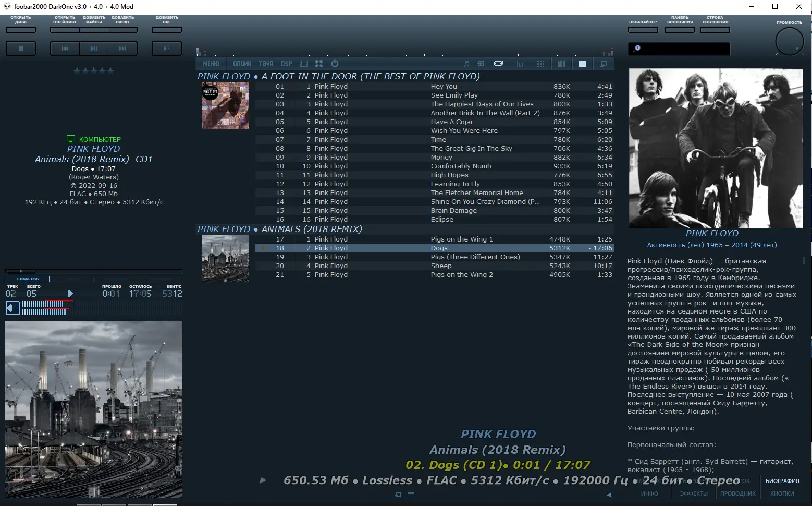The width and height of the screenshot is (812, 506).
Task: Click the playlist import arrow icon
Action: click(481, 64)
